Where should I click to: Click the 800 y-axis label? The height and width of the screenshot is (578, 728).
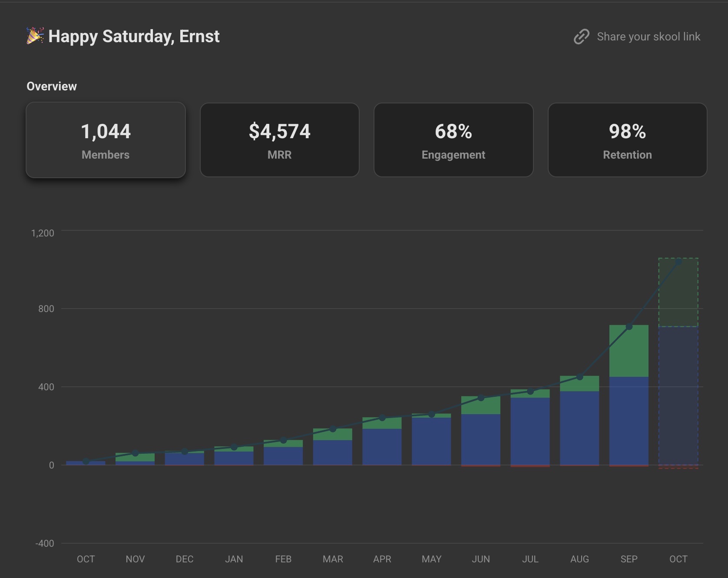(46, 309)
